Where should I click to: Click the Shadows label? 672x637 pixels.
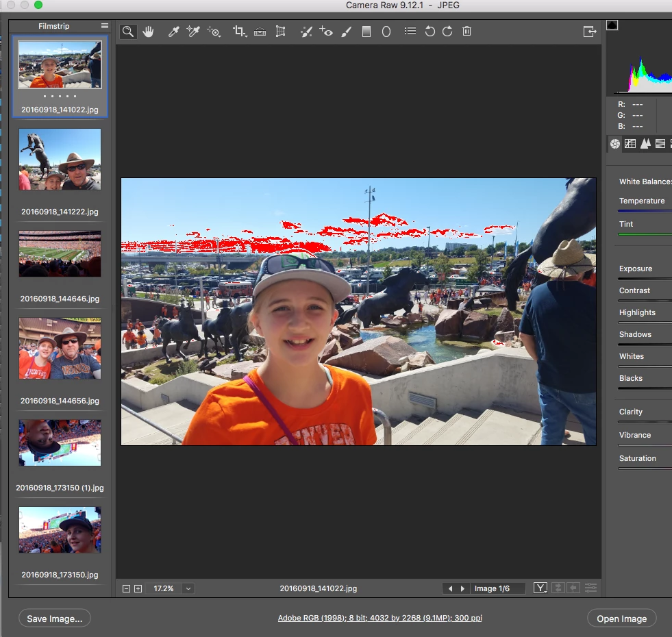(x=635, y=334)
